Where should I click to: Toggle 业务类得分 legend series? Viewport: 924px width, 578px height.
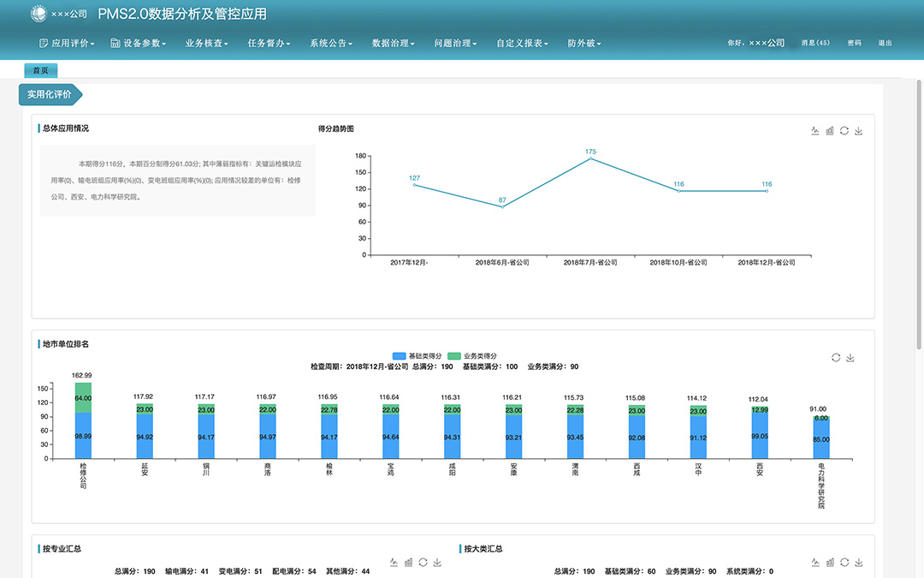(x=471, y=355)
